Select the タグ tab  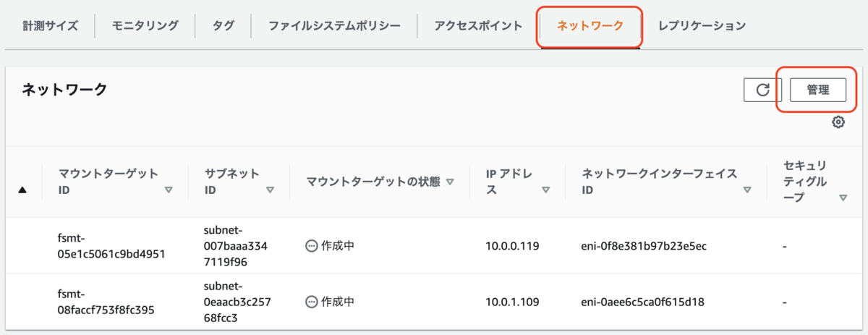(224, 26)
